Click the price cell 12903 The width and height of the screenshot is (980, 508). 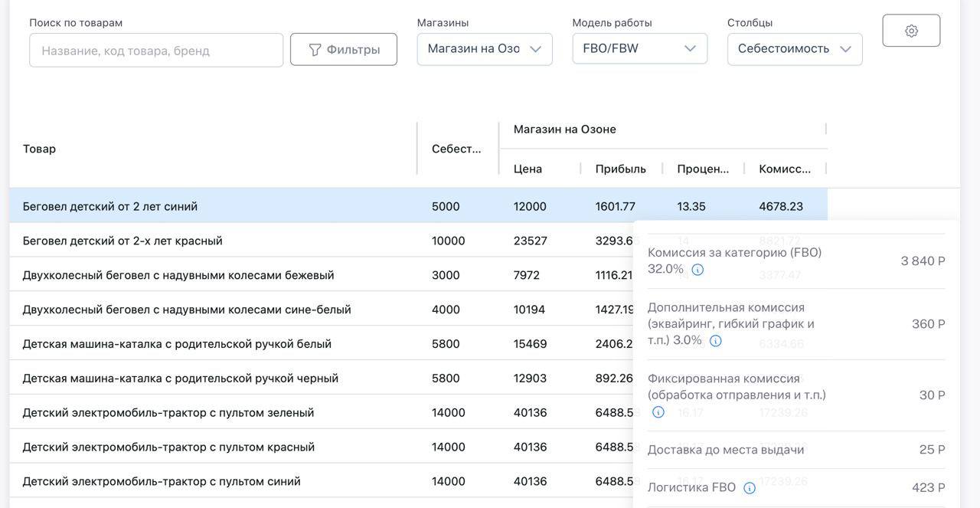531,379
